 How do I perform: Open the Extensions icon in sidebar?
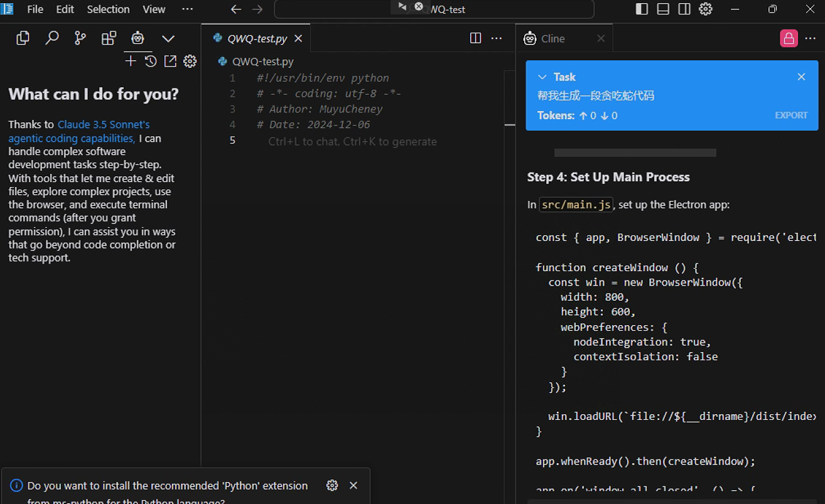coord(109,38)
